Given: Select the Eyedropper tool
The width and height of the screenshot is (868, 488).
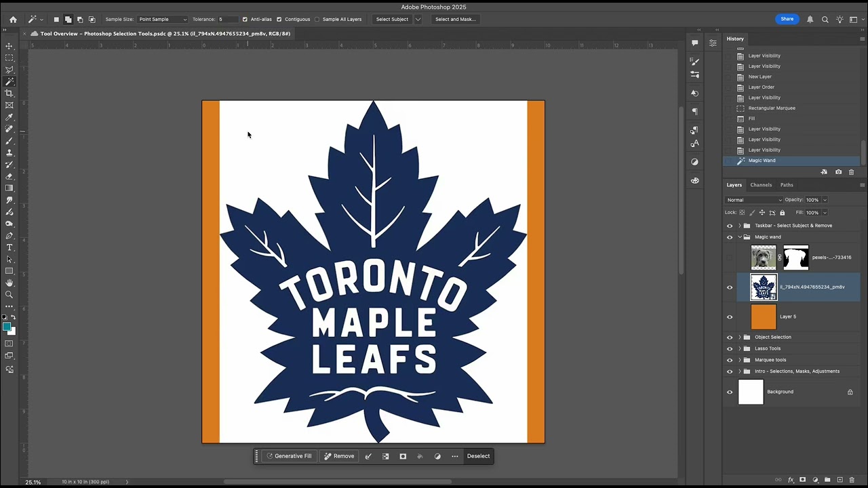Looking at the screenshot, I should point(9,117).
